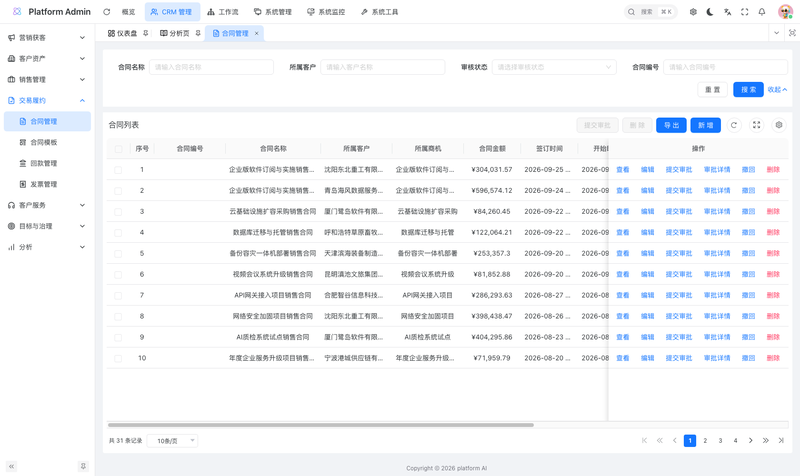Click the blue 搜索 button
This screenshot has width=800, height=476.
[x=748, y=89]
